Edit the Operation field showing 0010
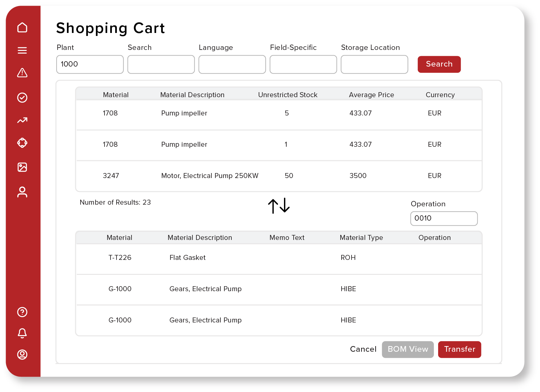The height and width of the screenshot is (392, 540). tap(444, 218)
